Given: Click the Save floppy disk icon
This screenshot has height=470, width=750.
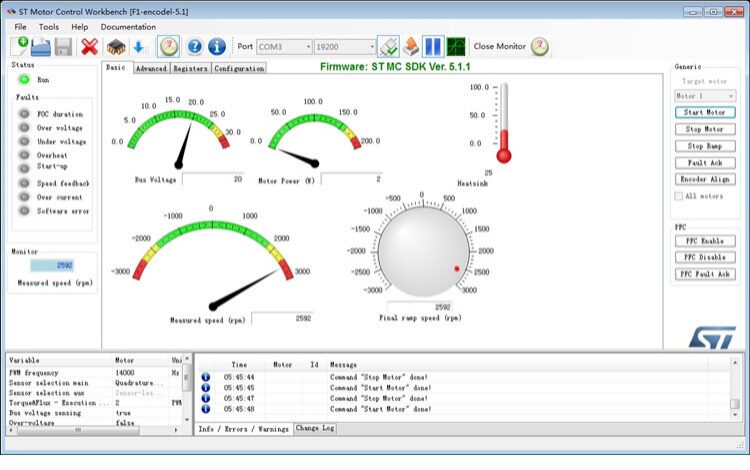Looking at the screenshot, I should point(63,47).
